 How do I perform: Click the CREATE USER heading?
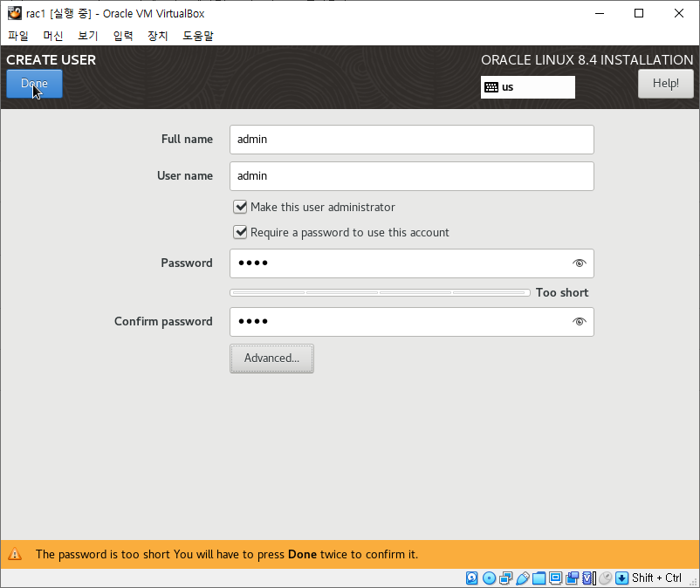click(x=51, y=60)
